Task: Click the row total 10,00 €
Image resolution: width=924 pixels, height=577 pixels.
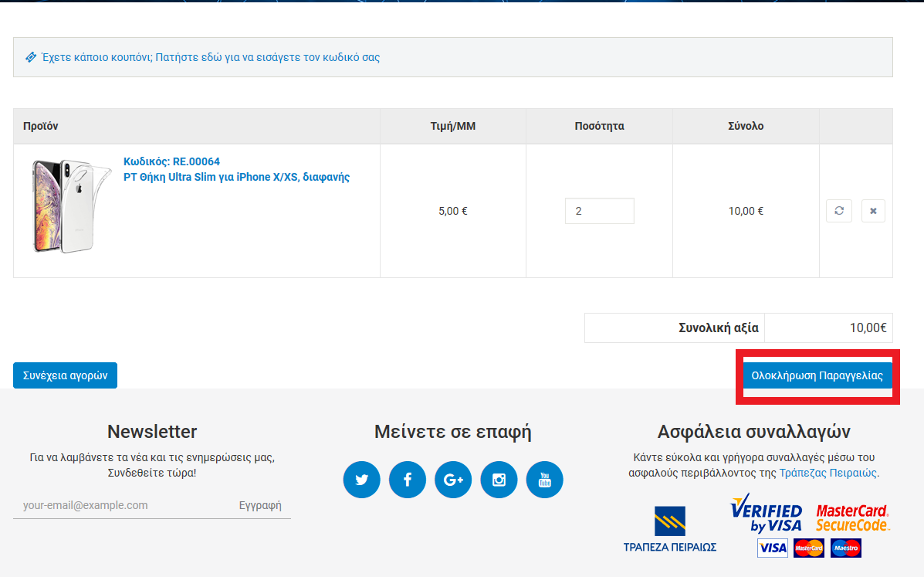Action: 746,211
